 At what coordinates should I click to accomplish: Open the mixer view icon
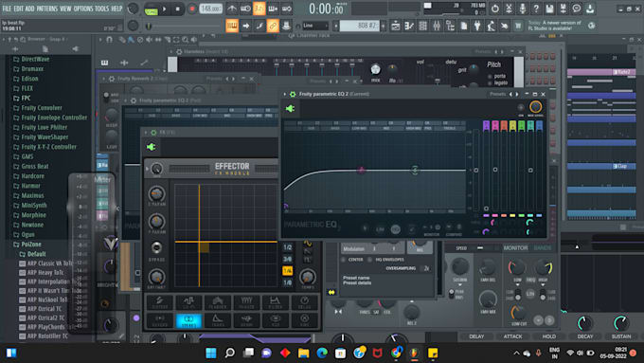coord(437,26)
